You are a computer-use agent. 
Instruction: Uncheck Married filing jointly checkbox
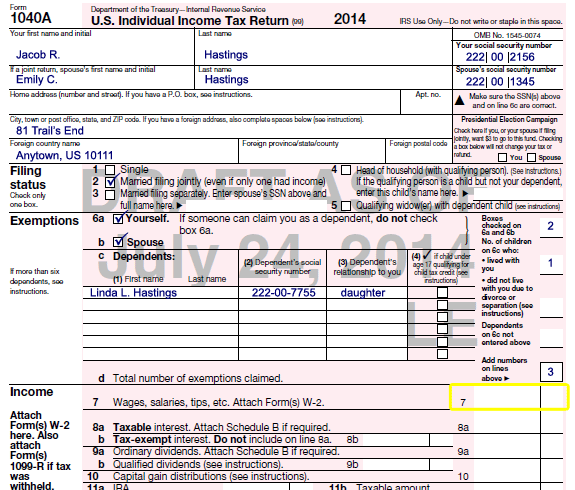[110, 182]
